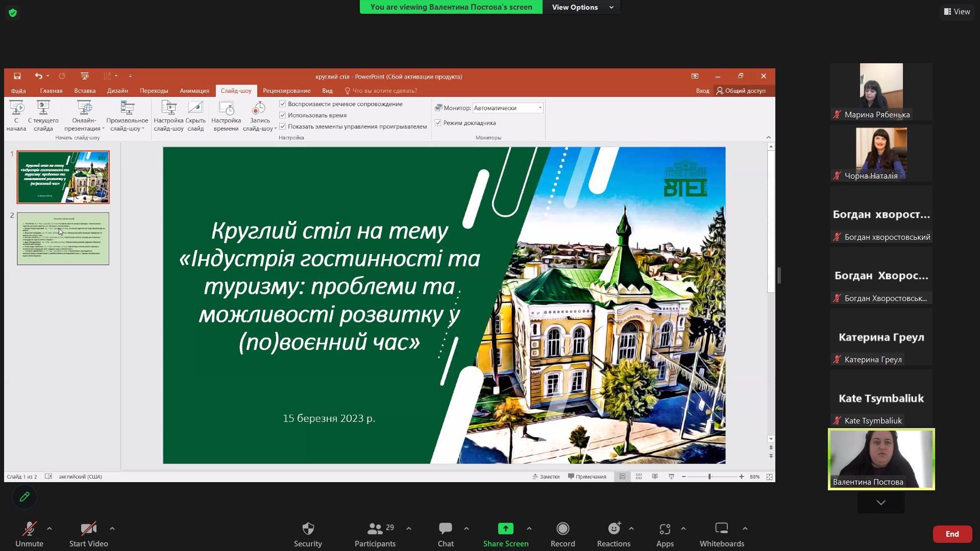
Task: Expand the arrow next to Participants
Action: (409, 529)
